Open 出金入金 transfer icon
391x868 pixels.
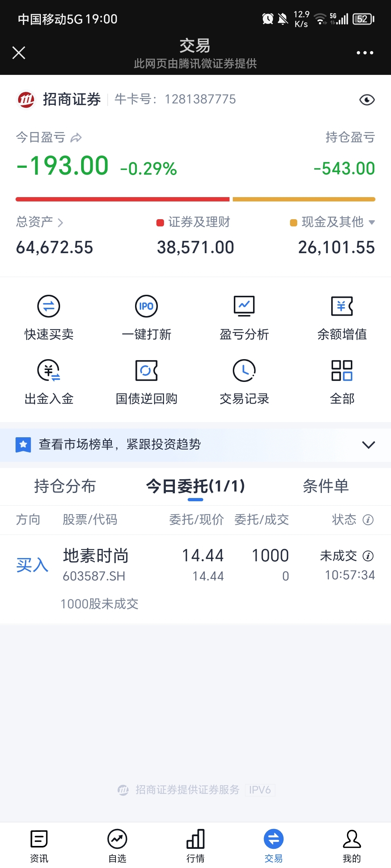pos(49,370)
